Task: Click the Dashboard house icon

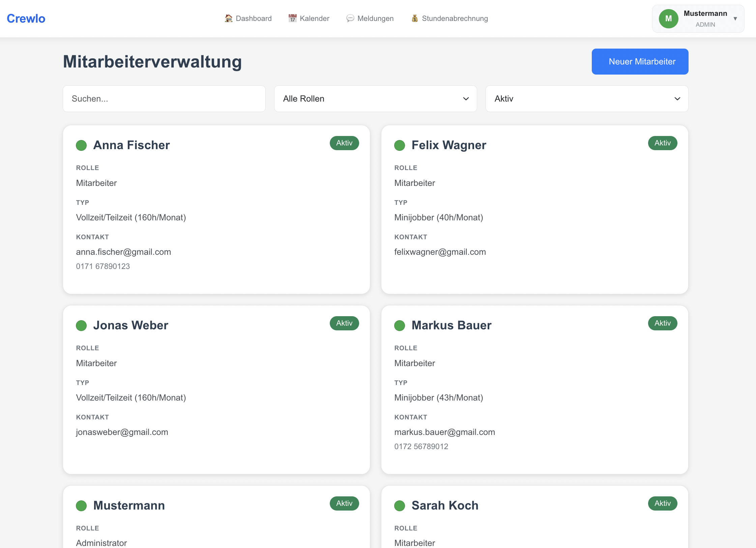Action: click(x=229, y=18)
